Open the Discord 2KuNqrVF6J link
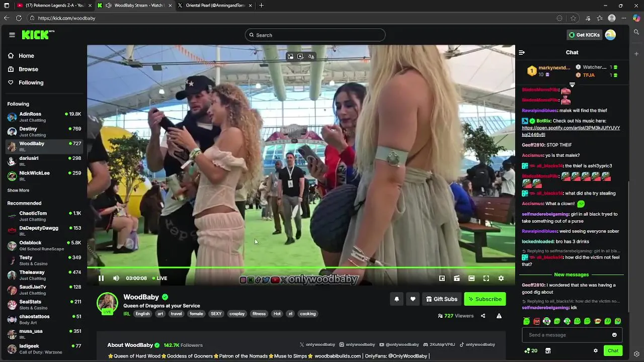 click(439, 344)
